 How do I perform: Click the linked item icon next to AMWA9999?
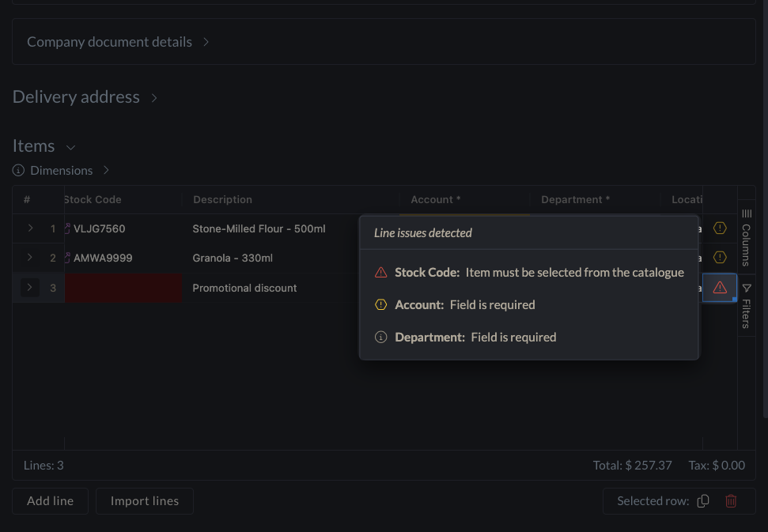[x=68, y=258]
